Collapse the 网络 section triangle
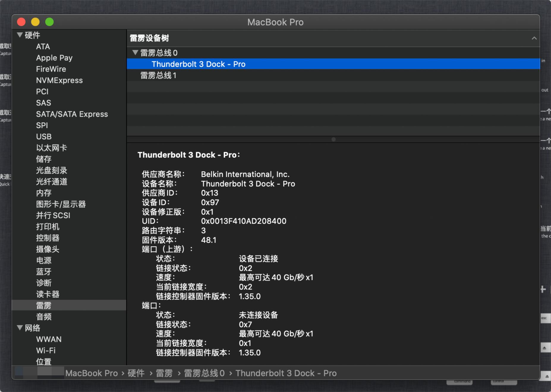Screen dimensions: 551x392 coord(20,328)
